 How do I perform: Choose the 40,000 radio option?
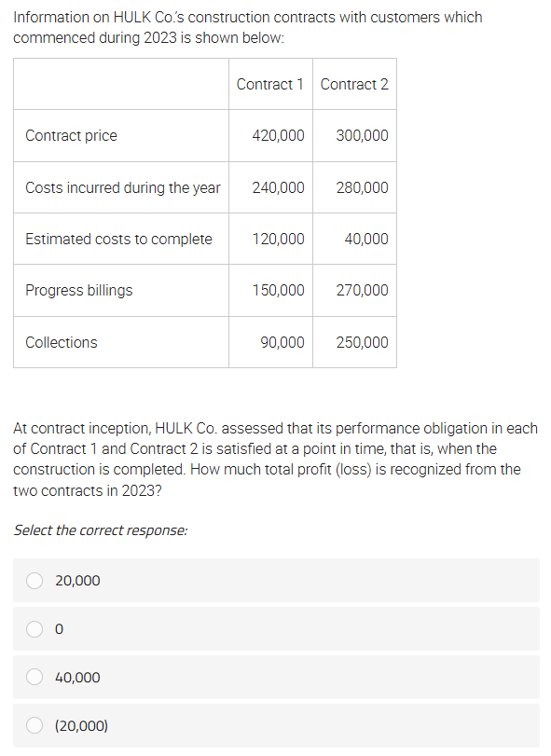(x=34, y=678)
